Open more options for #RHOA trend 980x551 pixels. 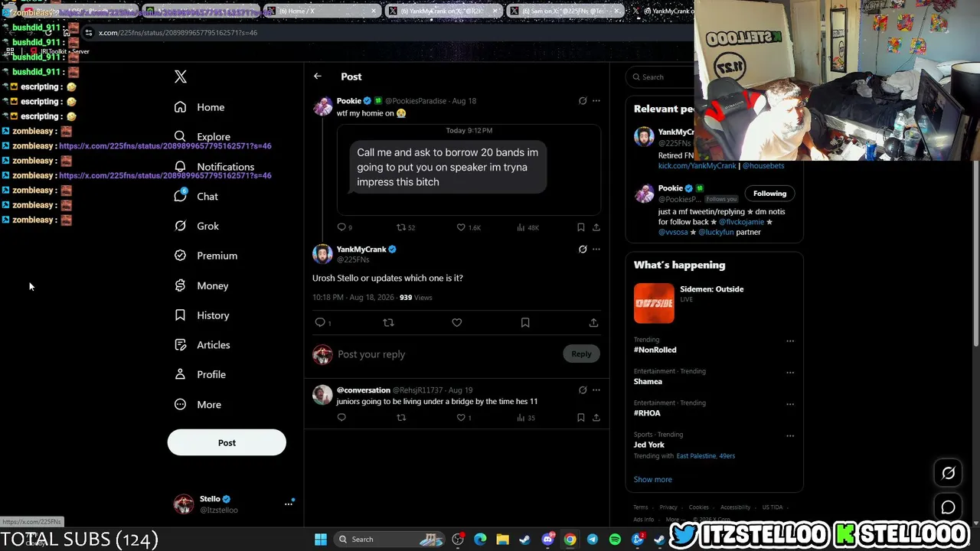pyautogui.click(x=790, y=404)
